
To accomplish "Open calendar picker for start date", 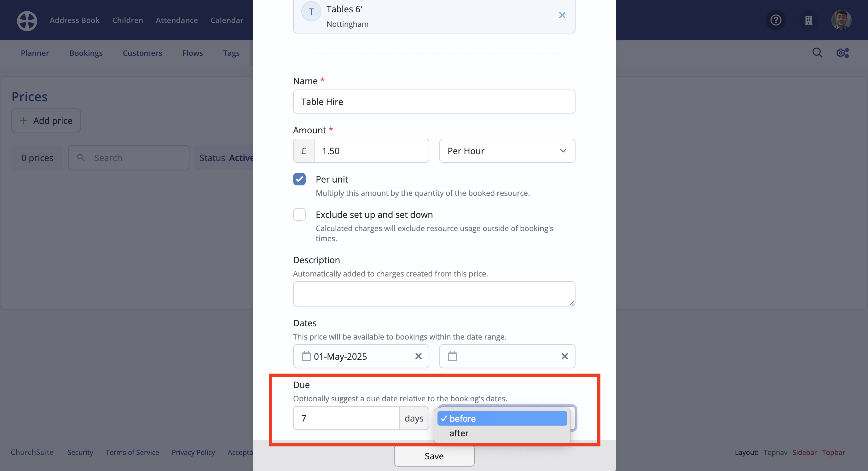I will (306, 356).
